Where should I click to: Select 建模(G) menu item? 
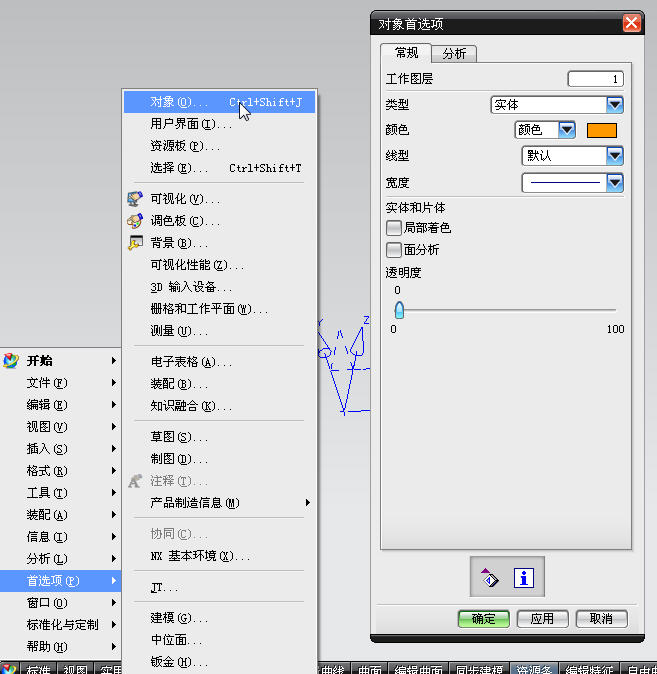click(219, 618)
